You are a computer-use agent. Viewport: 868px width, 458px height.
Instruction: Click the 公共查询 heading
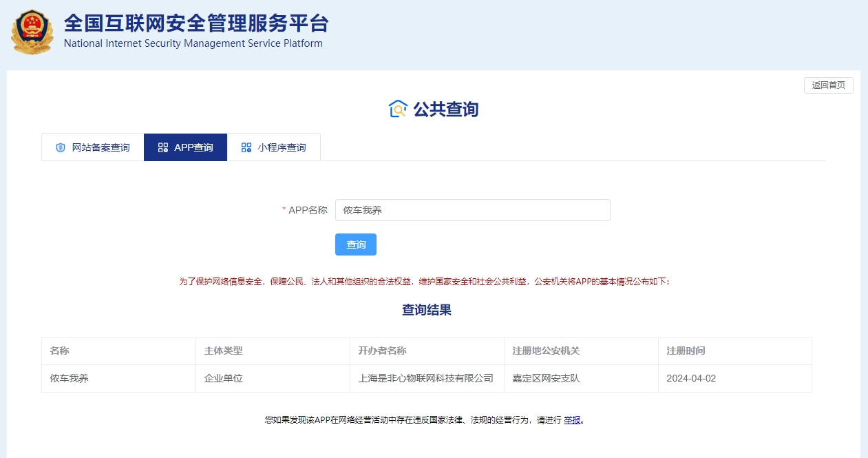[446, 109]
